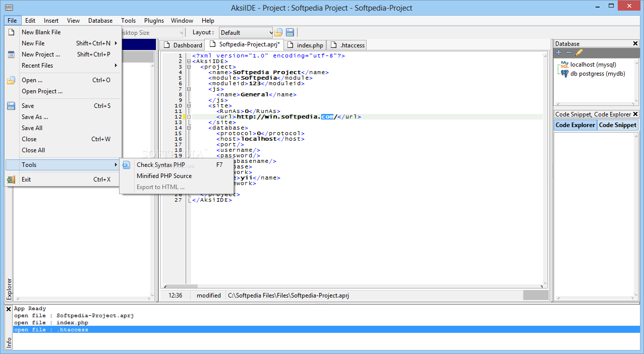Open the Window menu
Viewport: 644px width, 354px height.
tap(182, 21)
